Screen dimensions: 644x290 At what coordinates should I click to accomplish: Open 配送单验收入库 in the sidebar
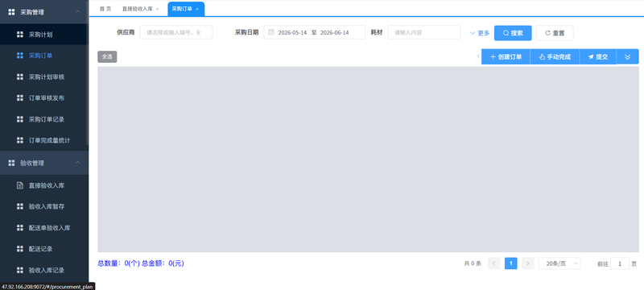point(44,227)
